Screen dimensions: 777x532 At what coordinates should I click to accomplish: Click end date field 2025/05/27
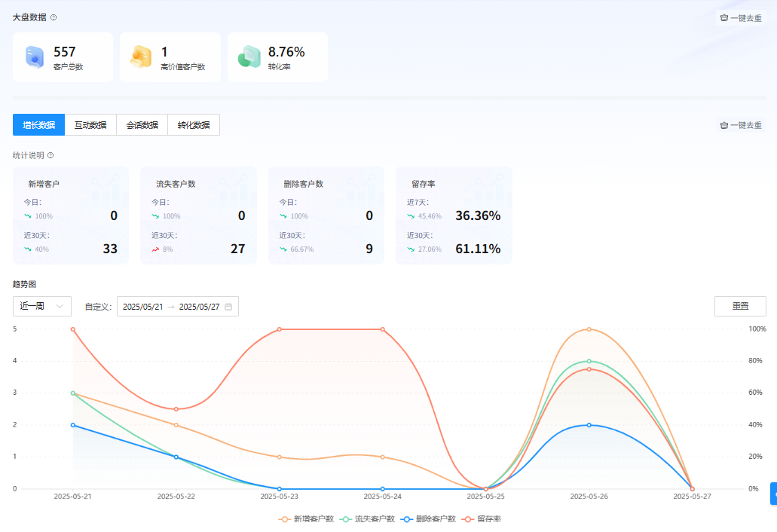tap(199, 307)
